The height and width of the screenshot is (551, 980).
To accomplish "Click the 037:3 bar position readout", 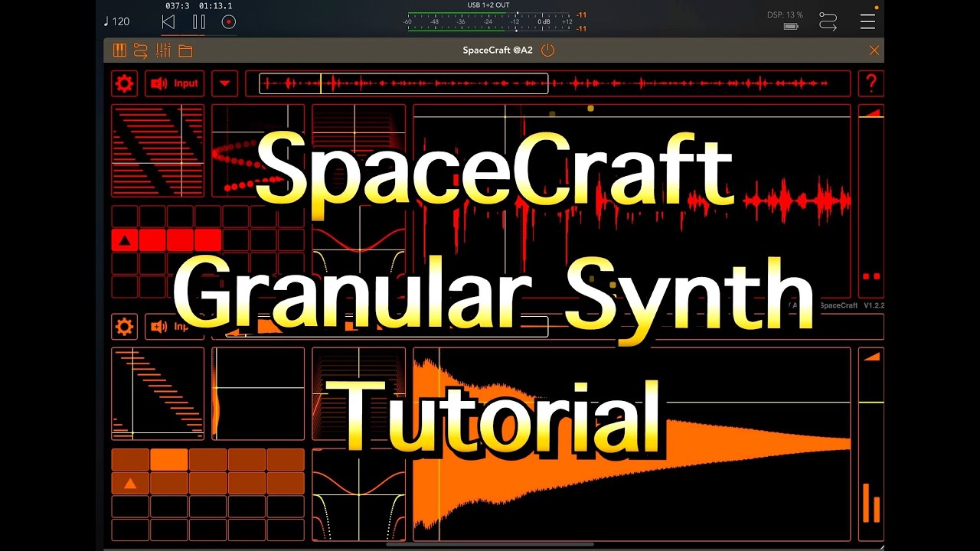I will point(177,5).
